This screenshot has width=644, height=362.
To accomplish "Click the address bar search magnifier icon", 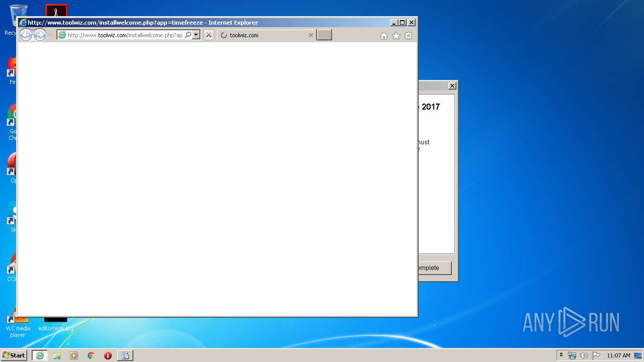I will tap(188, 35).
